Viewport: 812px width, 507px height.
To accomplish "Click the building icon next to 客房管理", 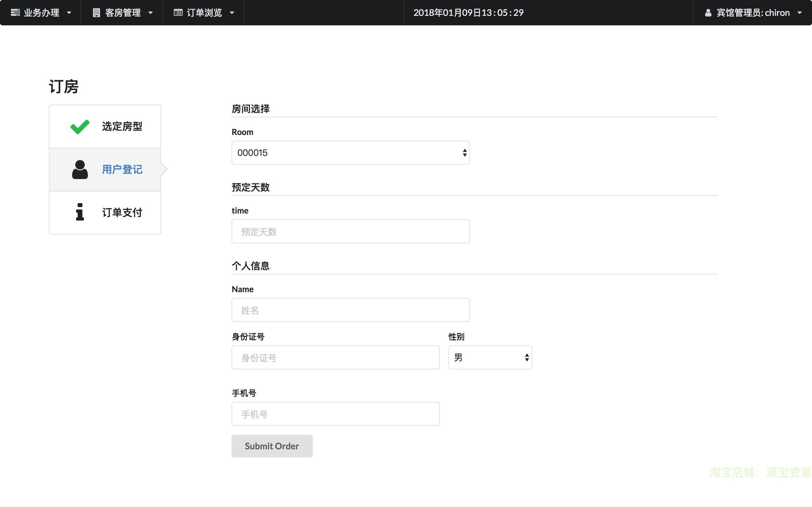I will click(96, 13).
